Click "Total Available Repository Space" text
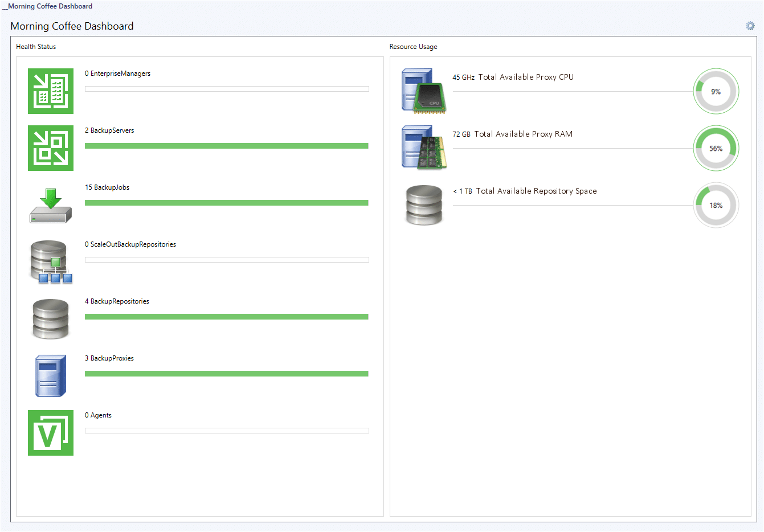The image size is (764, 532). click(x=537, y=191)
